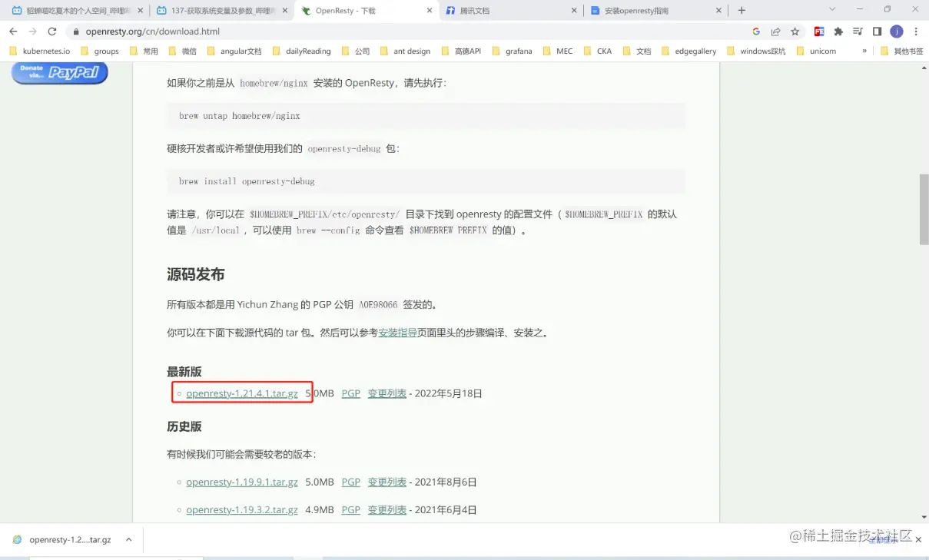Close the 腾讯文档 tab

[x=574, y=11]
